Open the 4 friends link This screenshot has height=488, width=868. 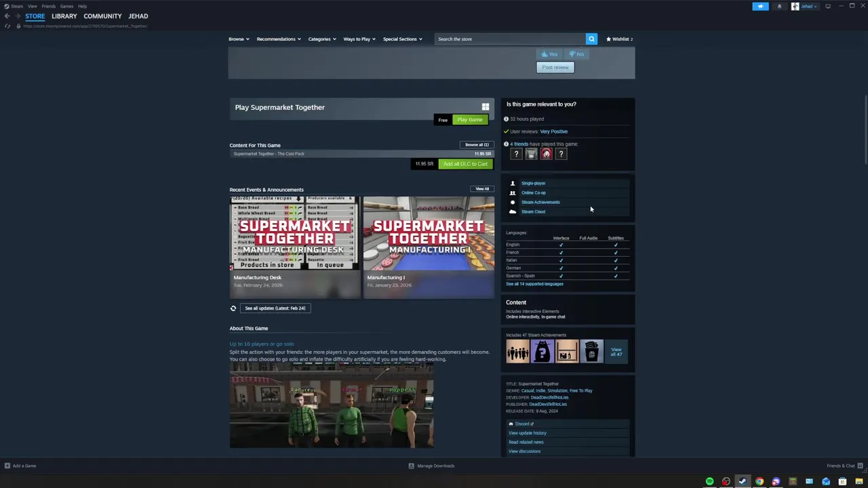point(519,144)
